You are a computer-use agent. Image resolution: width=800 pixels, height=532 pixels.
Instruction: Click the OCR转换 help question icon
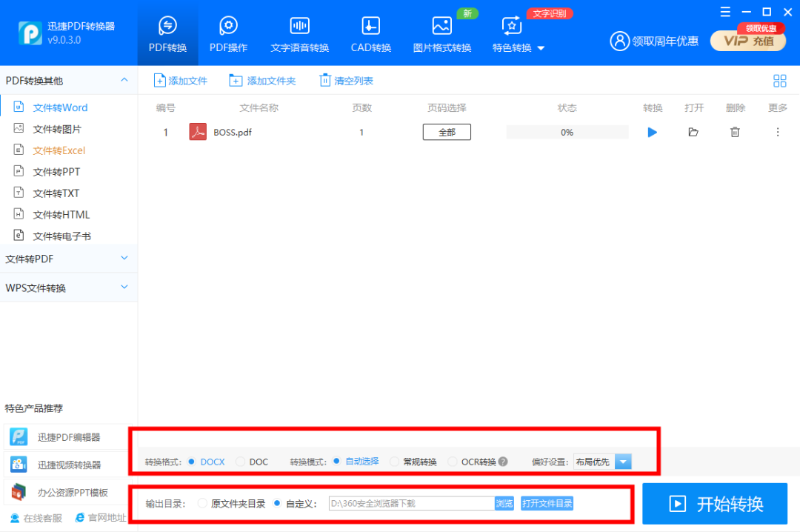(x=503, y=462)
